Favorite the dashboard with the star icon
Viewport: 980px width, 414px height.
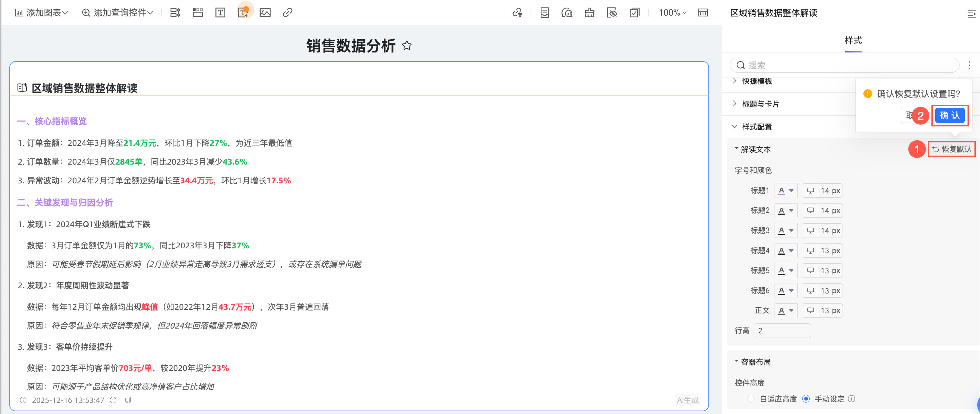pos(407,46)
